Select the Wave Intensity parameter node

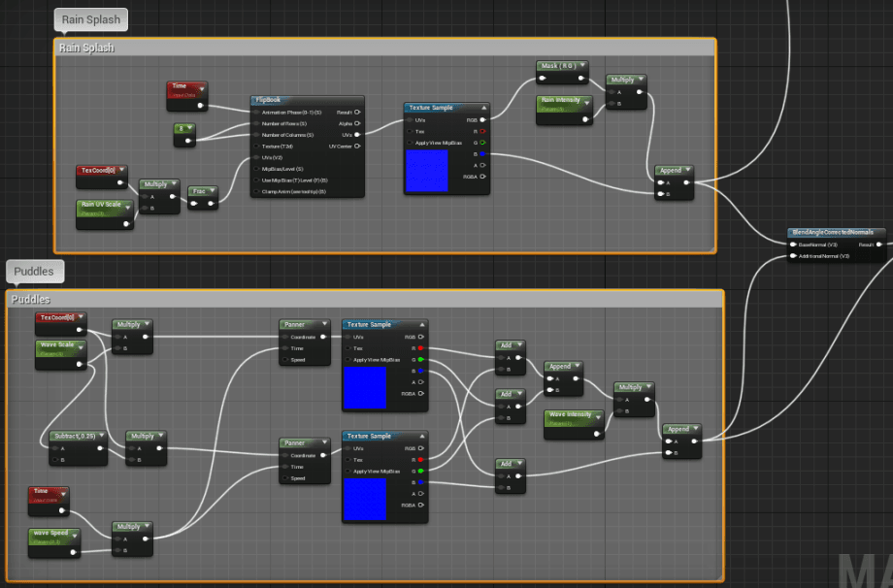574,424
